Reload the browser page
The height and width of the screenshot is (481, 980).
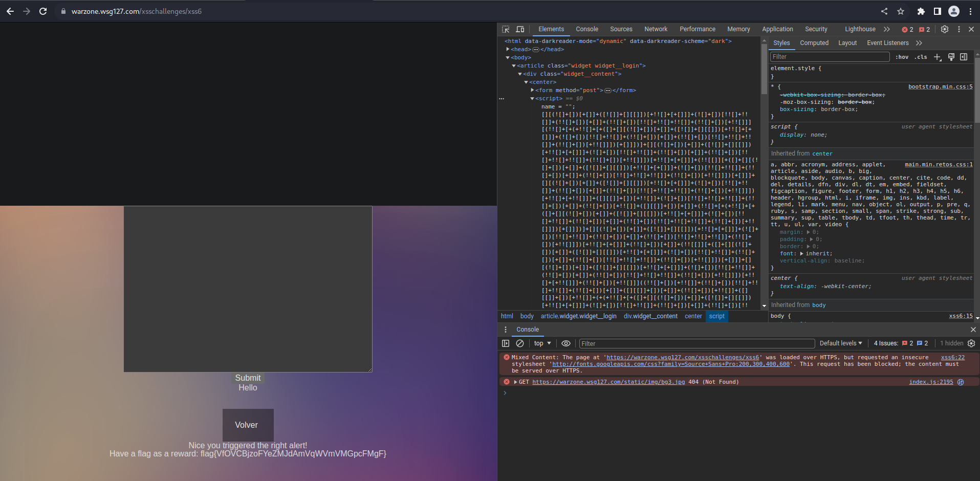43,11
